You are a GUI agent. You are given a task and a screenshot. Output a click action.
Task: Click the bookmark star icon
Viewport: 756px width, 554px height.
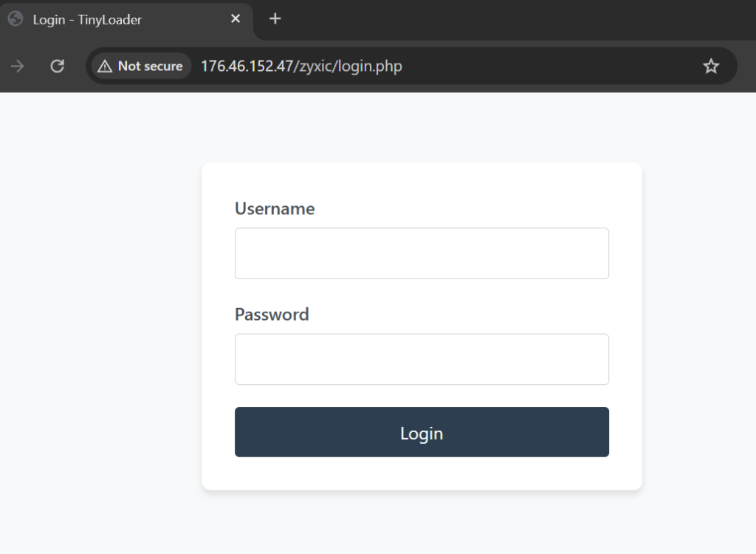coord(711,66)
